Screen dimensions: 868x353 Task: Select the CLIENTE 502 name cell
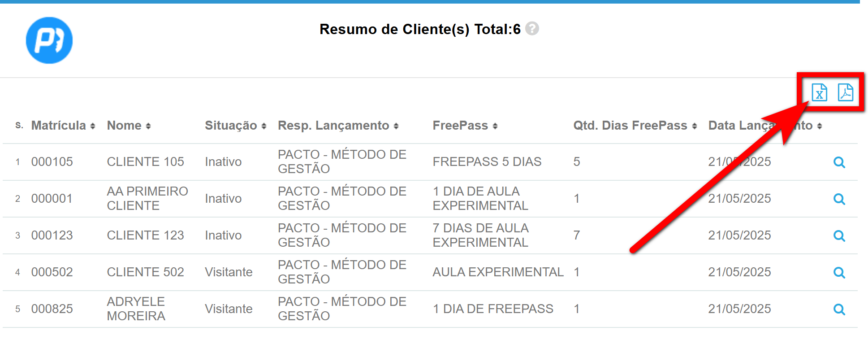pyautogui.click(x=145, y=272)
